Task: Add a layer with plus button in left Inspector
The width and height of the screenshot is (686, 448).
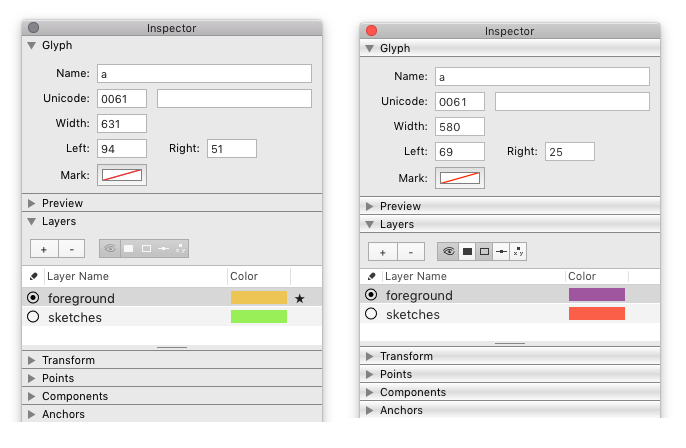Action: click(44, 249)
